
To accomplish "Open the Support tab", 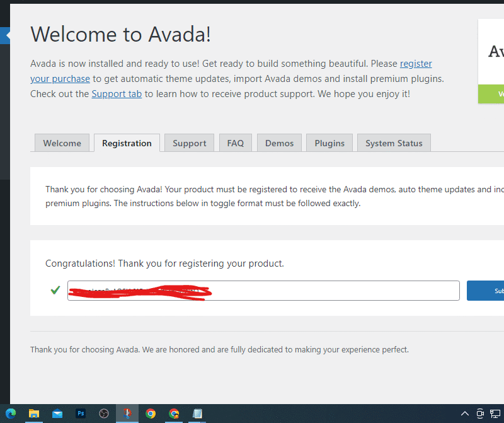I will [190, 143].
